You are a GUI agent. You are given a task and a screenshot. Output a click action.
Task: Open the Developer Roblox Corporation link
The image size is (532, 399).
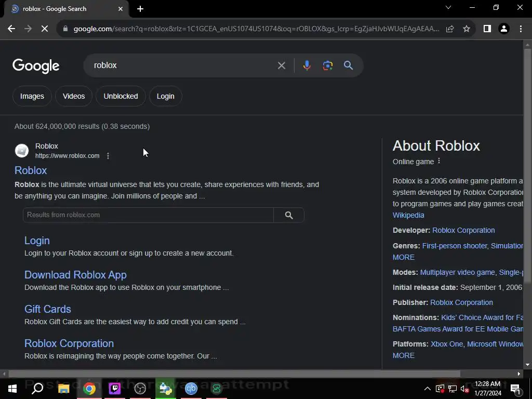(463, 230)
